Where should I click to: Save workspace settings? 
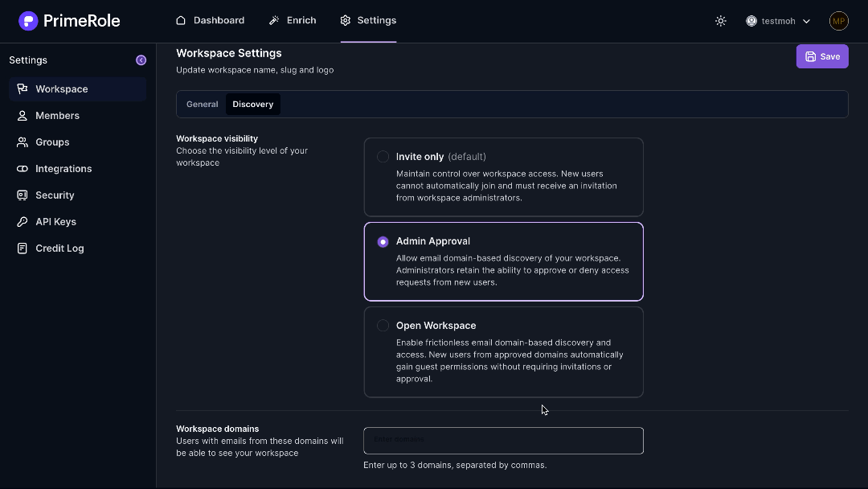[822, 56]
